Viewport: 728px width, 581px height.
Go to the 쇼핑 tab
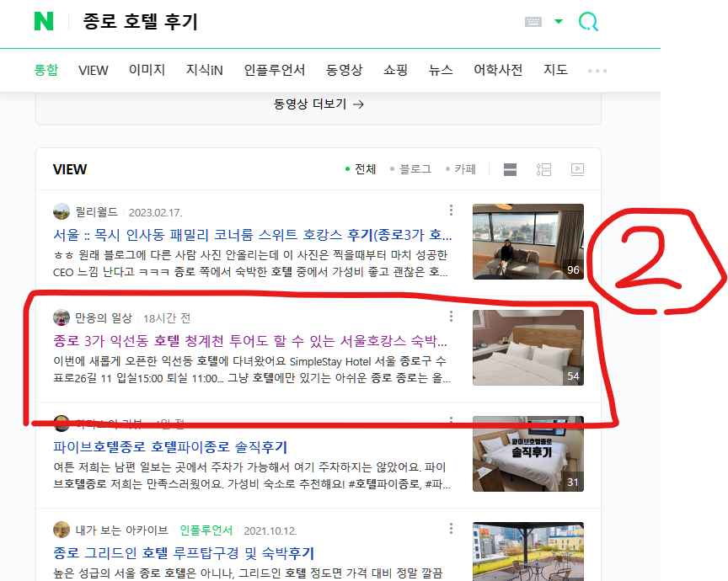pos(395,70)
